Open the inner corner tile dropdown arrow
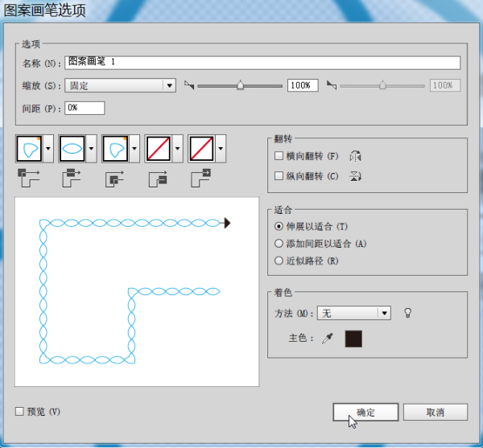 click(x=134, y=149)
